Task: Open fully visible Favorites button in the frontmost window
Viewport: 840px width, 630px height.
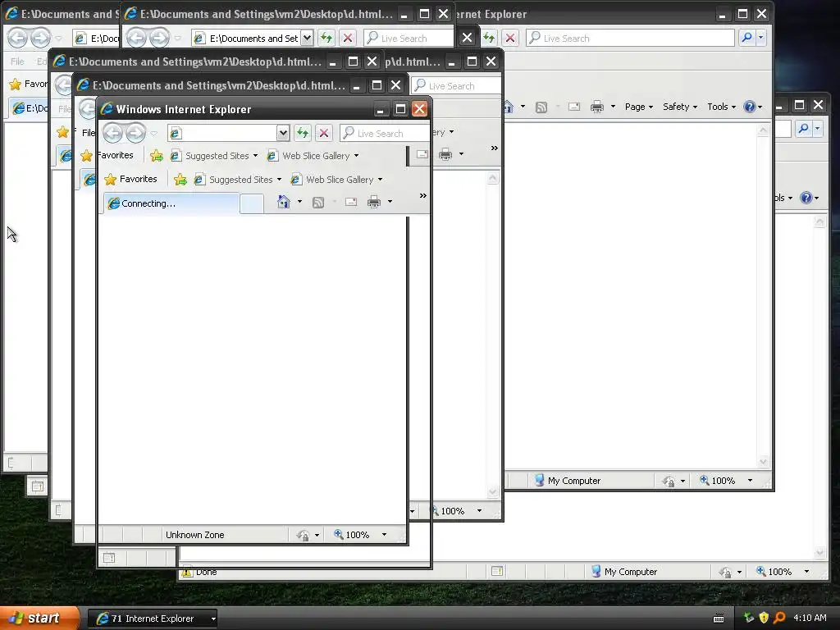Action: (x=130, y=179)
